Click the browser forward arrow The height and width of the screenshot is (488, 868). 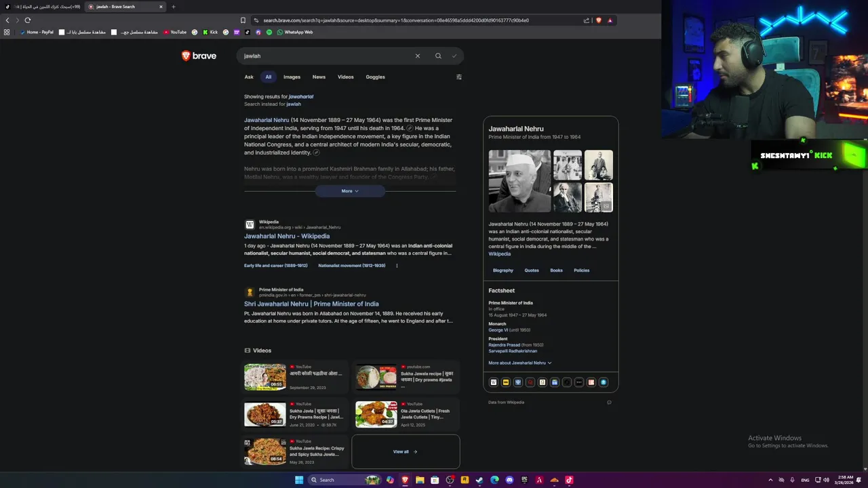click(17, 20)
